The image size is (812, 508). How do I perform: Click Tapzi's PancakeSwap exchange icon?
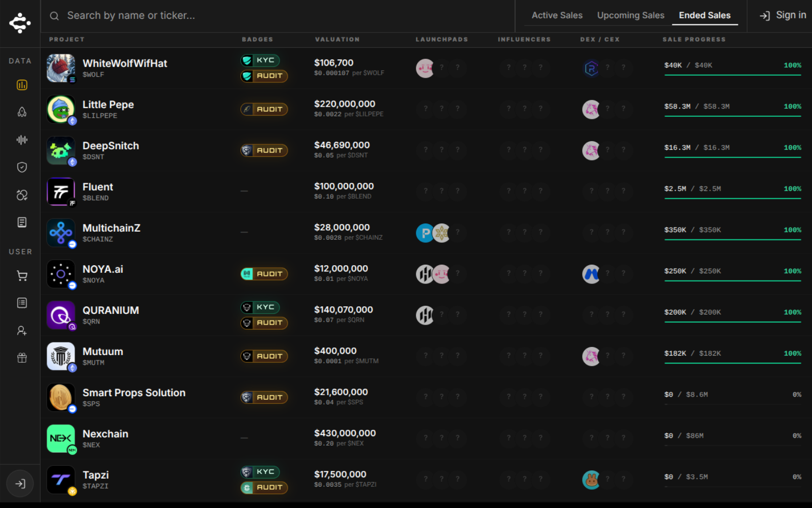coord(591,480)
